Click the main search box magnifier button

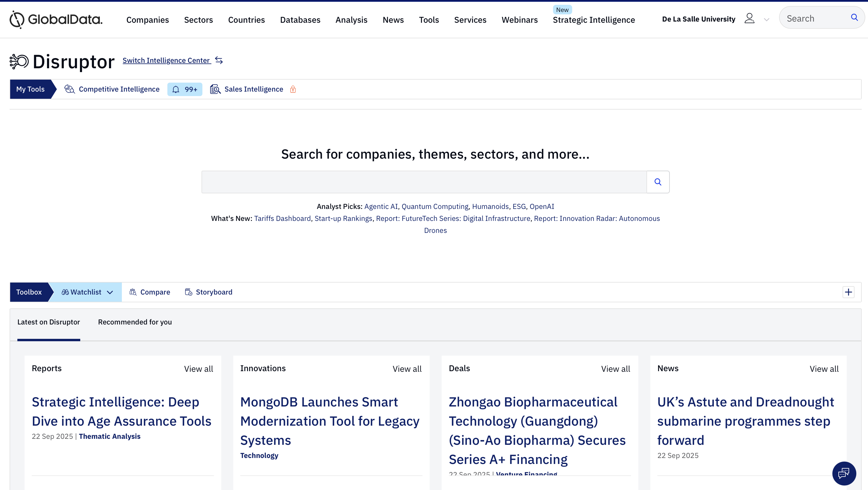coord(658,182)
